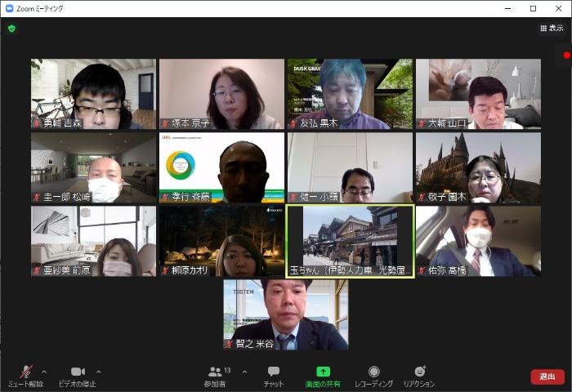This screenshot has height=392, width=572.
Task: Start recording with レコーディング button
Action: point(373,374)
